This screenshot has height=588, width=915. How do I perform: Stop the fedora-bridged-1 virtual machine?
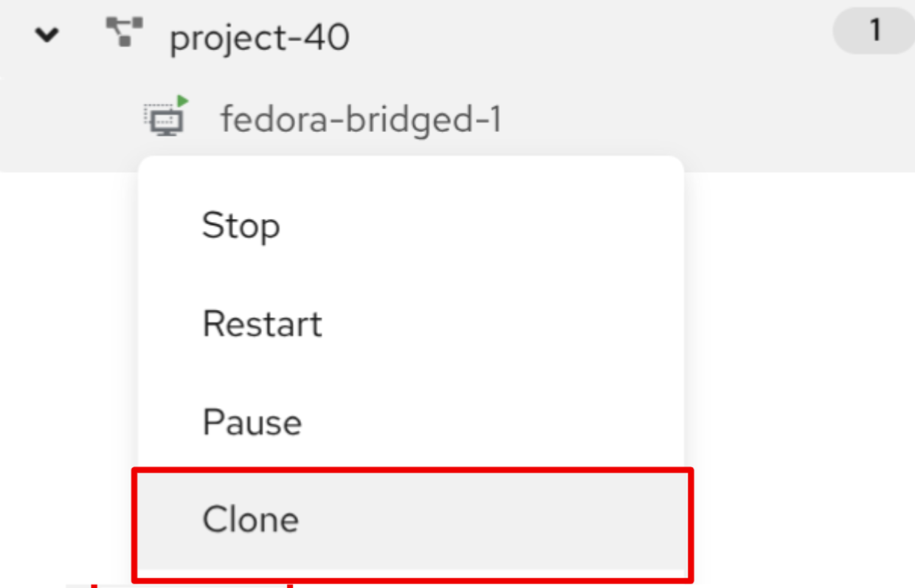(241, 225)
